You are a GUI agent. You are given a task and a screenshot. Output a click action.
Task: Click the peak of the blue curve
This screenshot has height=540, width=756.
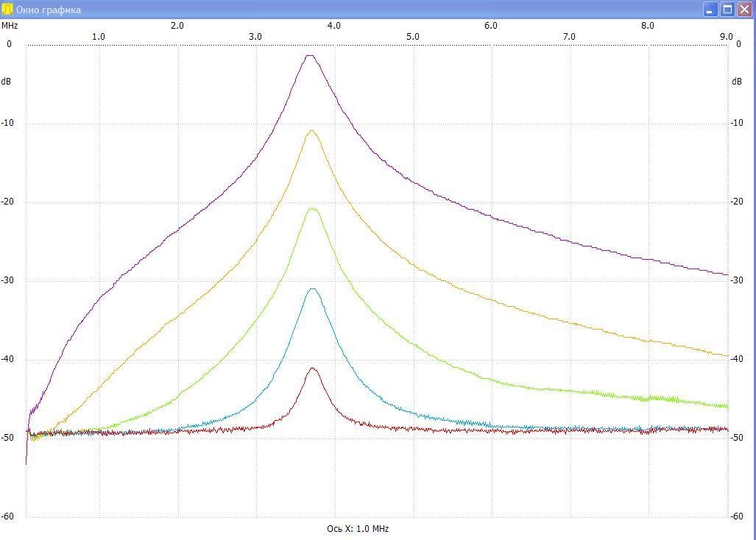(x=313, y=289)
